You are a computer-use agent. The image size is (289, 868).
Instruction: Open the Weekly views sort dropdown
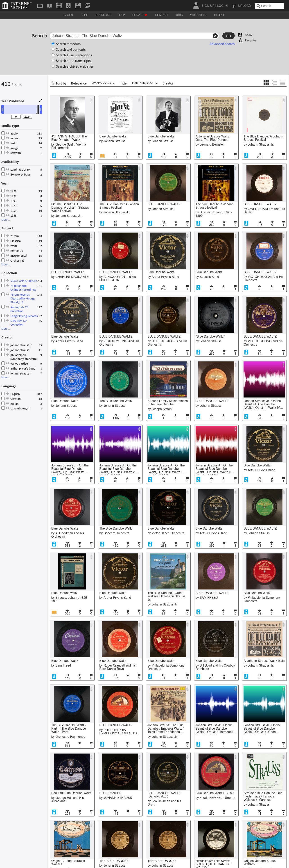[103, 83]
